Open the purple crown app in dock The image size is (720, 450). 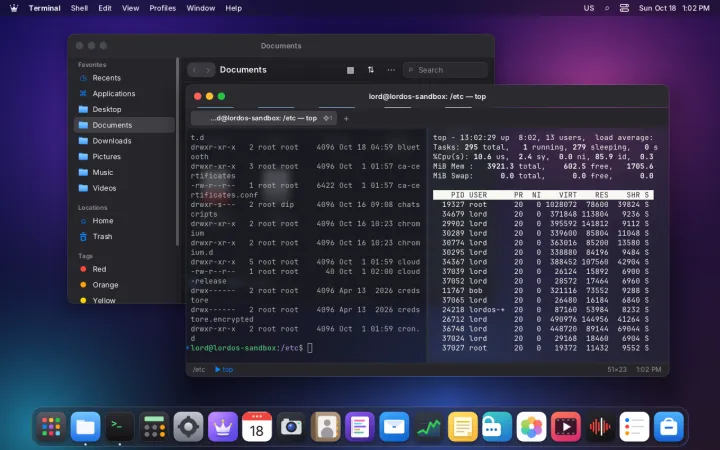click(223, 427)
